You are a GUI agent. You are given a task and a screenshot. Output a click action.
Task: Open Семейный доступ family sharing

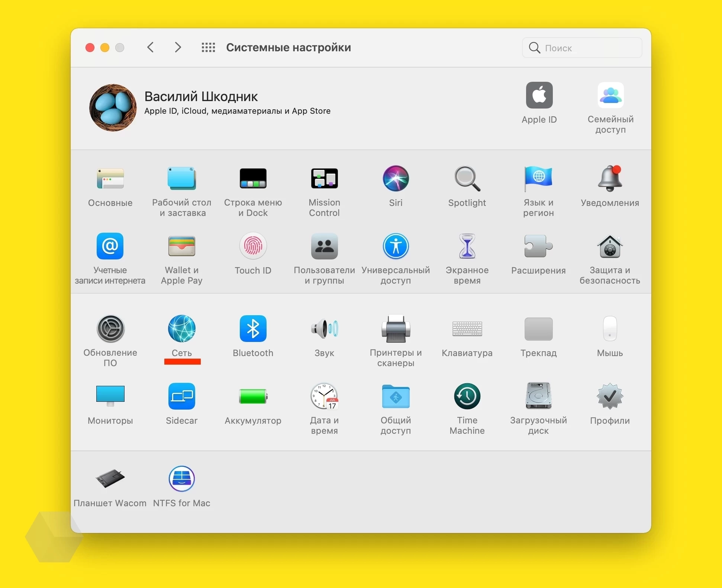610,96
